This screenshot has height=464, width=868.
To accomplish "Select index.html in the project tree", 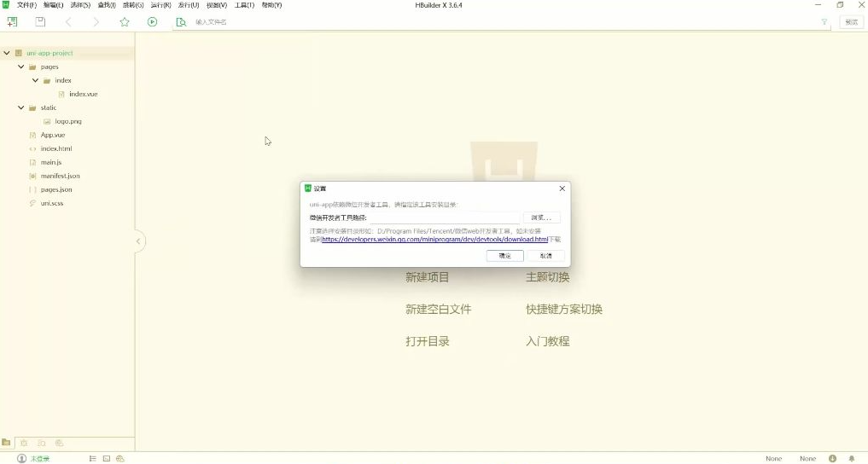I will 56,148.
